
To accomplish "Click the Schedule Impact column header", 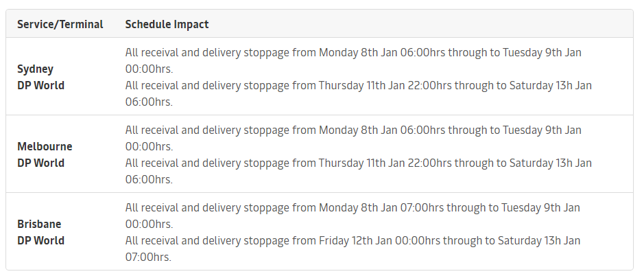I will (167, 24).
